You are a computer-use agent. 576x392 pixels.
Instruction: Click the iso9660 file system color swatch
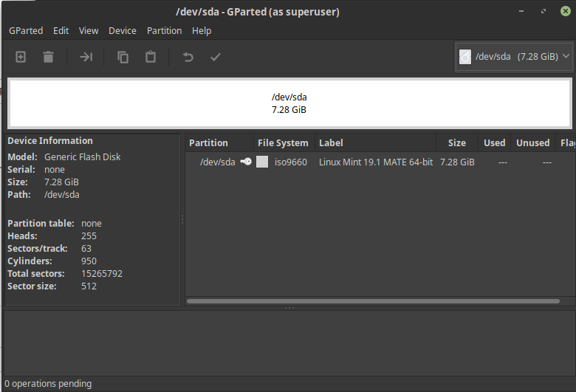pos(262,162)
